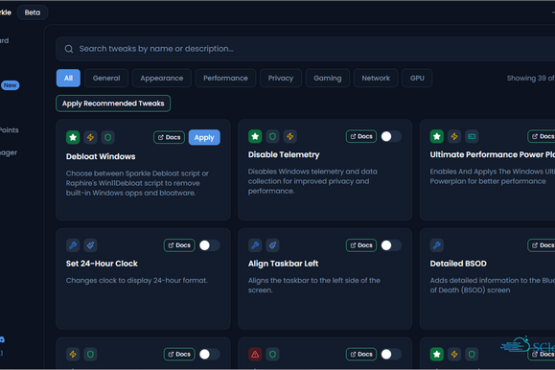Image resolution: width=555 pixels, height=370 pixels.
Task: Click 'Aligns the taskbar to the left' description
Action: pyautogui.click(x=314, y=285)
